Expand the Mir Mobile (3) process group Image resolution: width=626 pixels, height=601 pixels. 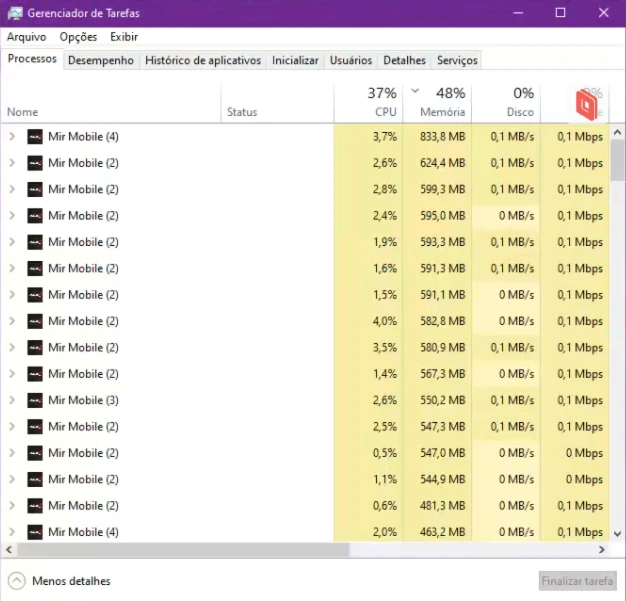click(x=12, y=400)
